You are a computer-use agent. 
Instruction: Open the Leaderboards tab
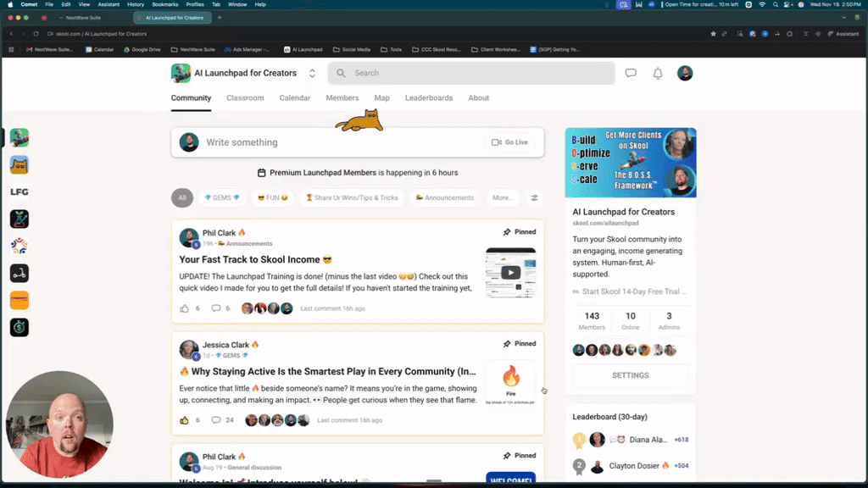[x=428, y=98]
